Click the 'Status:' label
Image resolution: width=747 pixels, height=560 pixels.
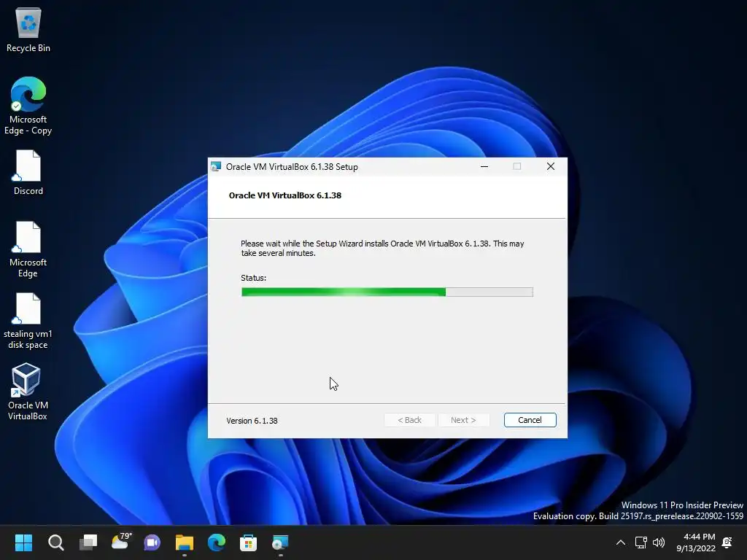253,278
